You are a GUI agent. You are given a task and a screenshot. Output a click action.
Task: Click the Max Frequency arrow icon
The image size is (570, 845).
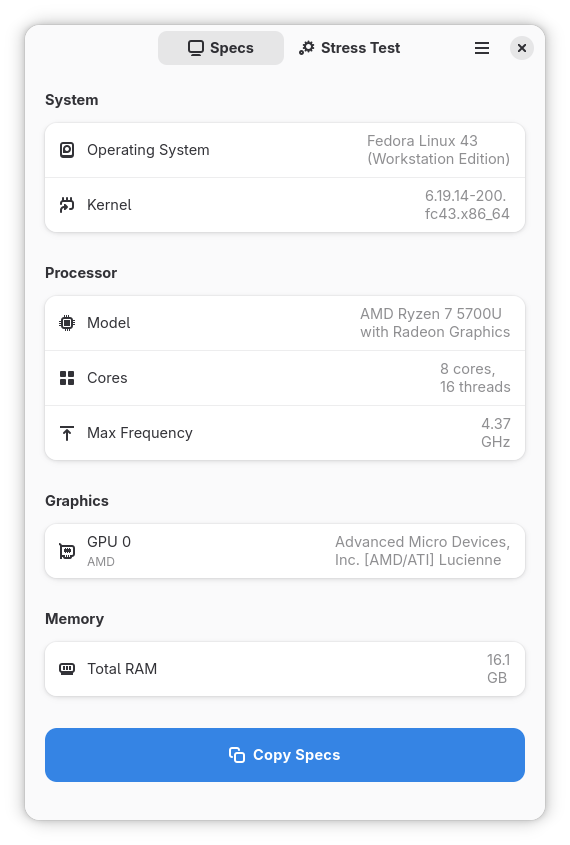point(67,433)
